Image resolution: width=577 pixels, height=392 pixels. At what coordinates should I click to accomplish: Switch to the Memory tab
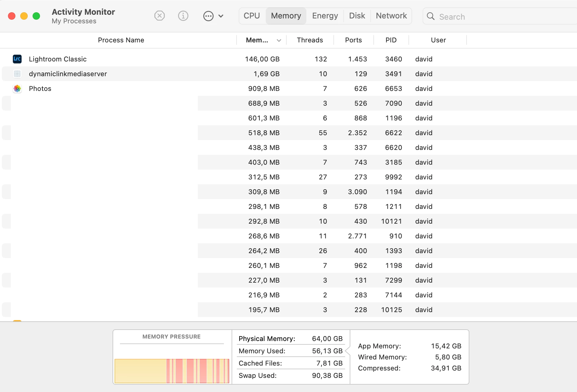pyautogui.click(x=286, y=16)
